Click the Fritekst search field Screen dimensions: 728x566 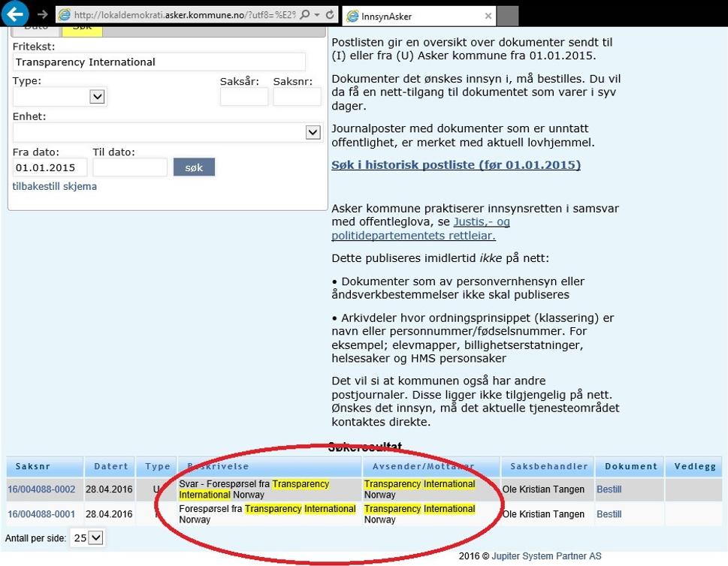point(159,62)
